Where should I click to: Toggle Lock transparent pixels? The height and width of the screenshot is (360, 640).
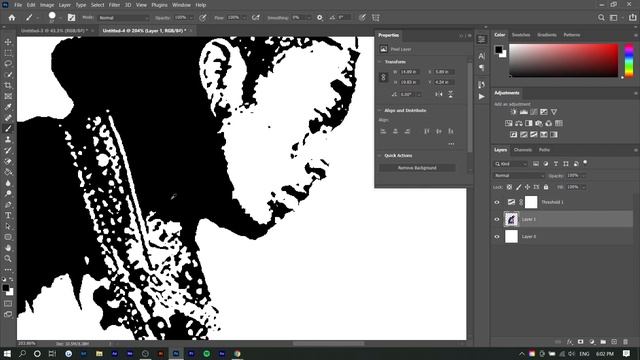click(509, 187)
